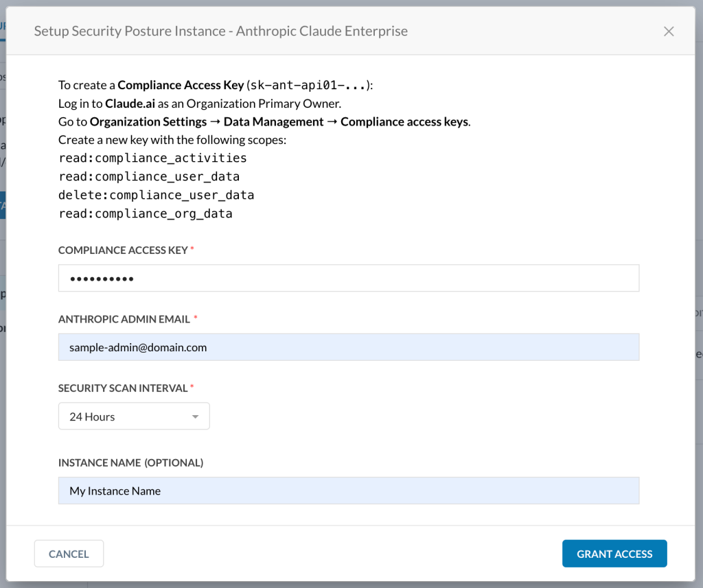The image size is (703, 588).
Task: Select the 'delete:compliance_user_data' scope text
Action: click(156, 195)
